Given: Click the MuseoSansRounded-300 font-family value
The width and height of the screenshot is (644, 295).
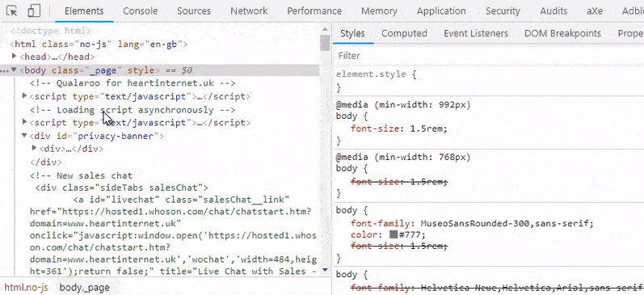Looking at the screenshot, I should click(474, 224).
